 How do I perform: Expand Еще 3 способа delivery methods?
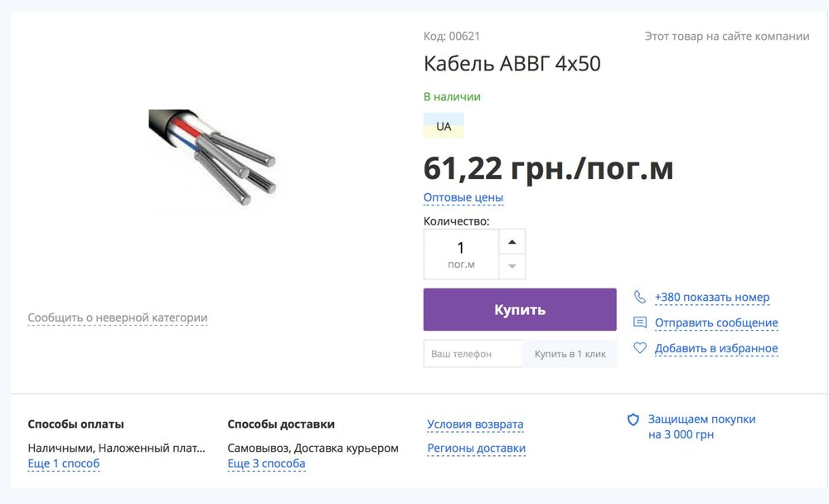coord(266,463)
